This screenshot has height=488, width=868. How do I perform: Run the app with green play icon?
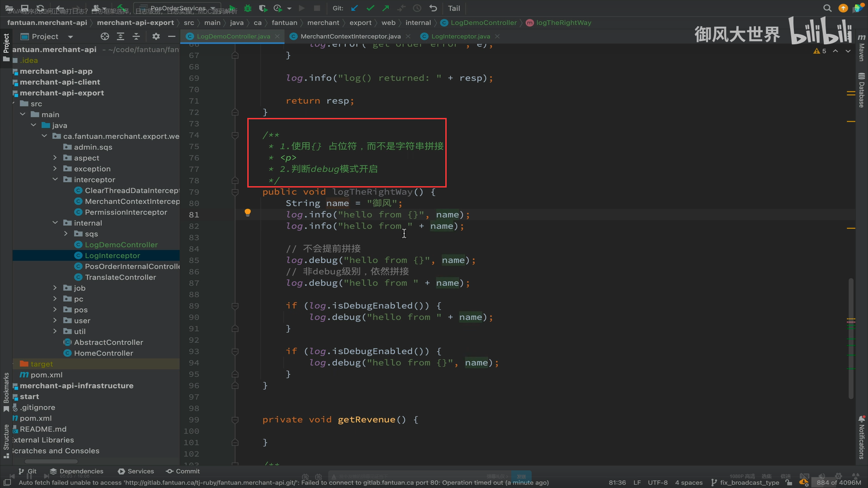(232, 8)
